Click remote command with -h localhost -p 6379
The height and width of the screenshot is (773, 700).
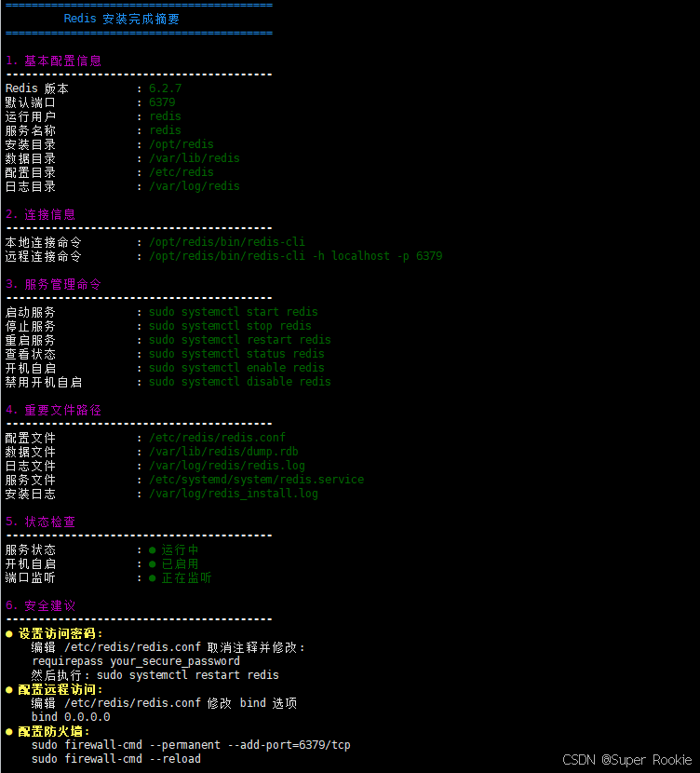coord(296,256)
